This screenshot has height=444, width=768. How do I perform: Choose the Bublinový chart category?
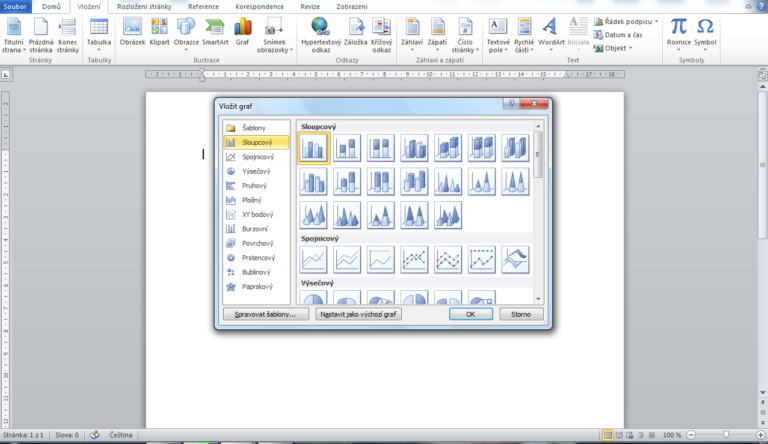pos(257,271)
